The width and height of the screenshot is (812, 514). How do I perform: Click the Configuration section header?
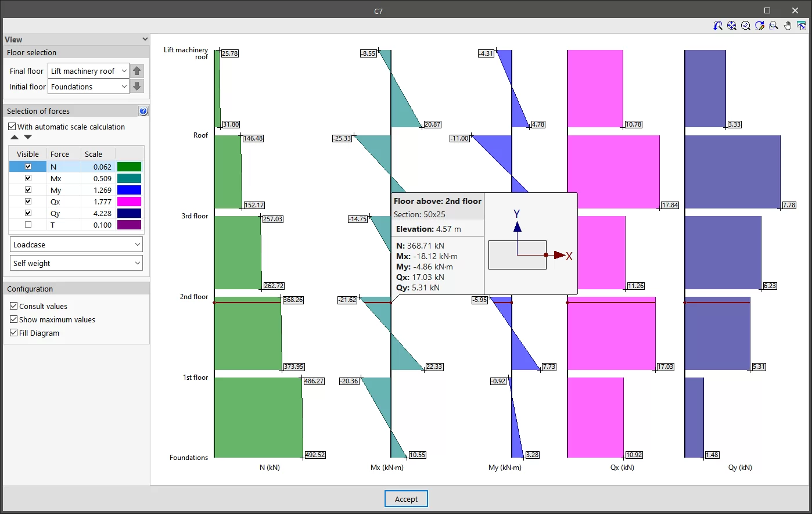point(76,289)
